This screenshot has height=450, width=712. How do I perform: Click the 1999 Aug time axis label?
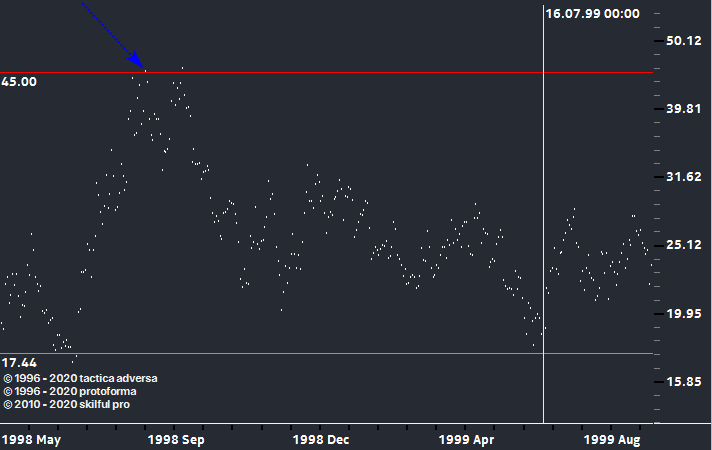point(613,439)
